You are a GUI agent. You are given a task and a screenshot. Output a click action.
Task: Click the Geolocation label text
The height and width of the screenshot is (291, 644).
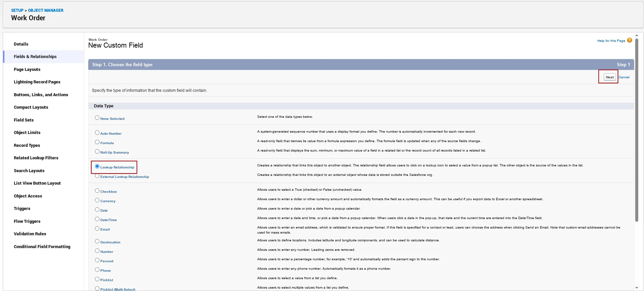tap(110, 242)
